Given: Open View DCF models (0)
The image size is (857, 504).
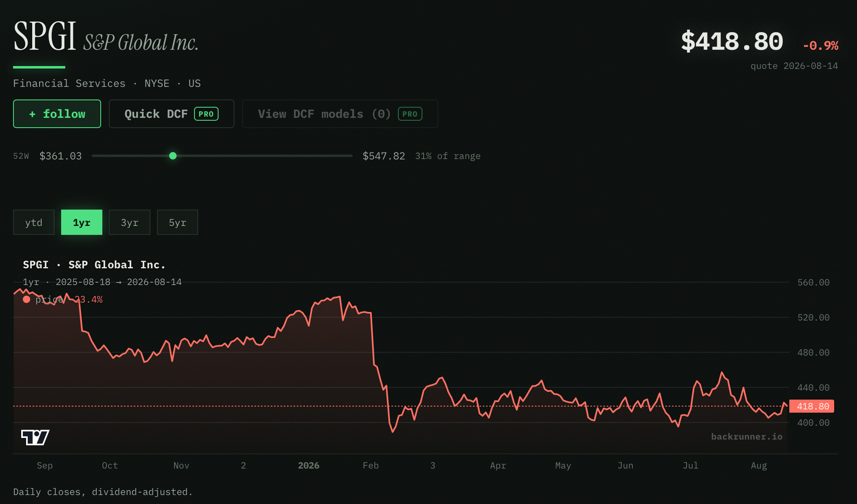Looking at the screenshot, I should (x=340, y=114).
